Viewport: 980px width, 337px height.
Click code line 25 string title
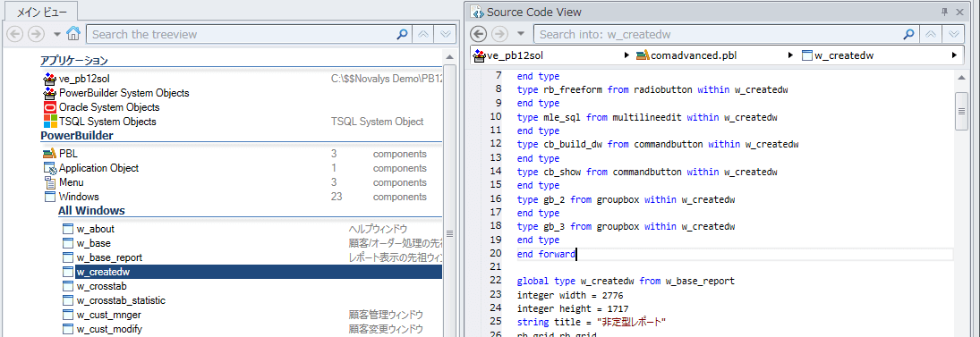[592, 322]
